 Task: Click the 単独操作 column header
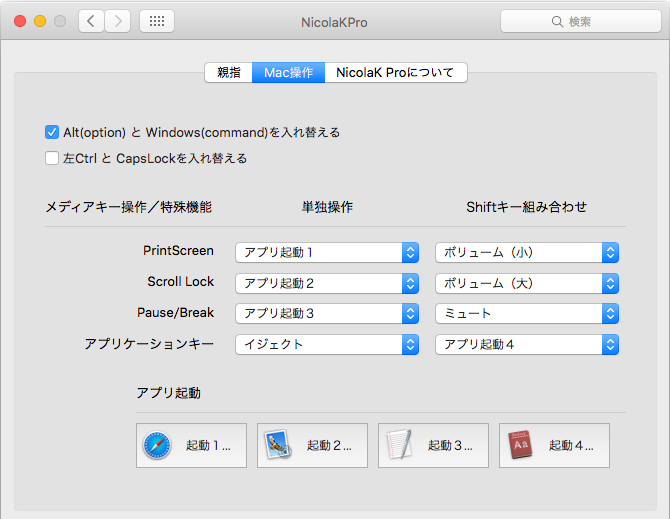pos(327,207)
